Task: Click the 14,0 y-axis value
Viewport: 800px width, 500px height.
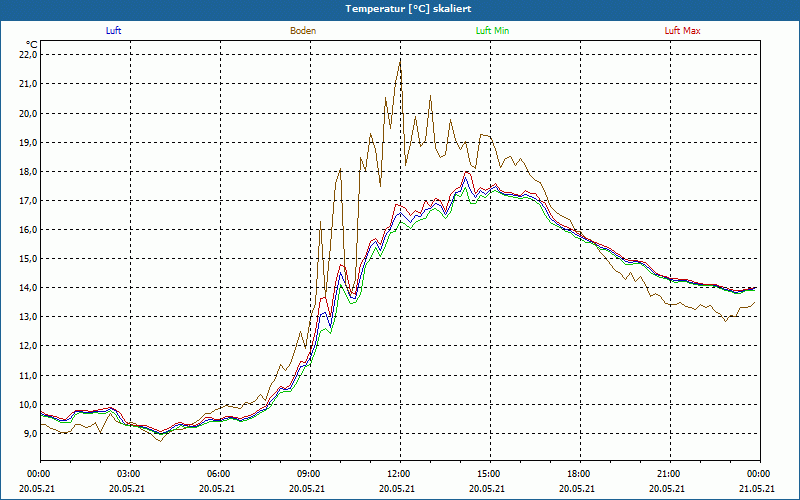Action: [29, 288]
